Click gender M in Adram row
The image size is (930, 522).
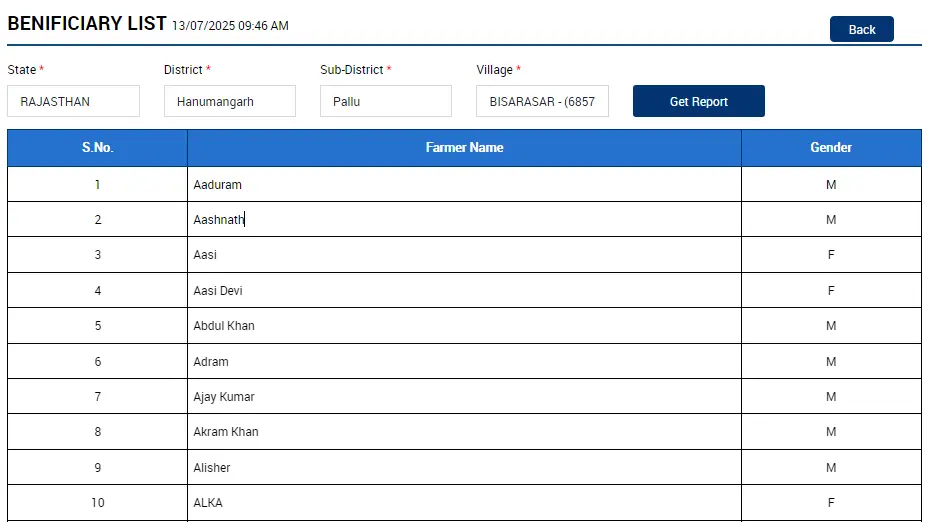(831, 361)
